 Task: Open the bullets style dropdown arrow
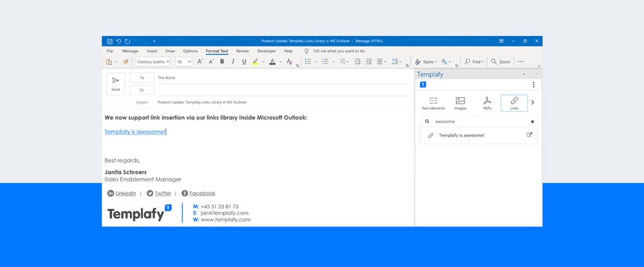coord(316,62)
